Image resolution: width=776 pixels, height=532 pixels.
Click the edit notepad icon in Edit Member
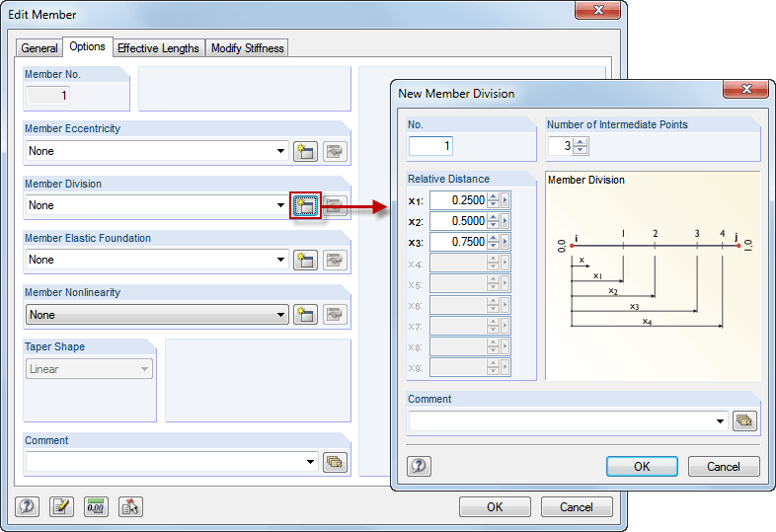(61, 506)
